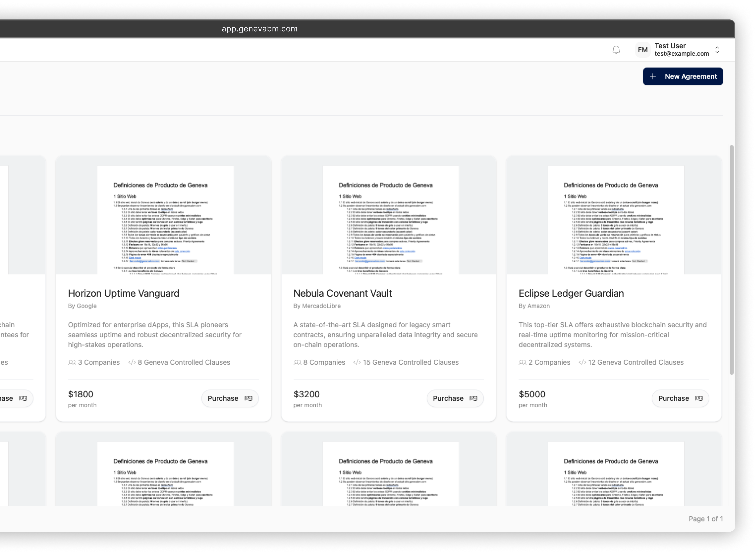Click the FM user avatar
Viewport: 756px width, 554px height.
pyautogui.click(x=642, y=50)
